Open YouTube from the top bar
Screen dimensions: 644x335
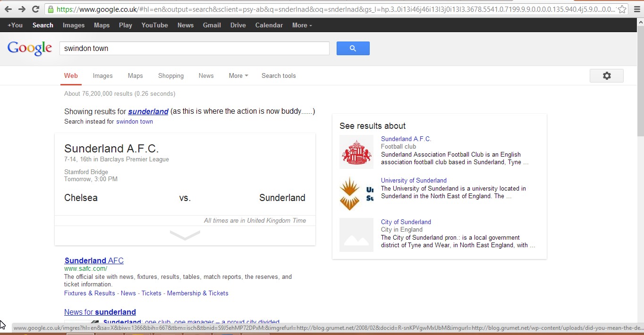pos(154,25)
